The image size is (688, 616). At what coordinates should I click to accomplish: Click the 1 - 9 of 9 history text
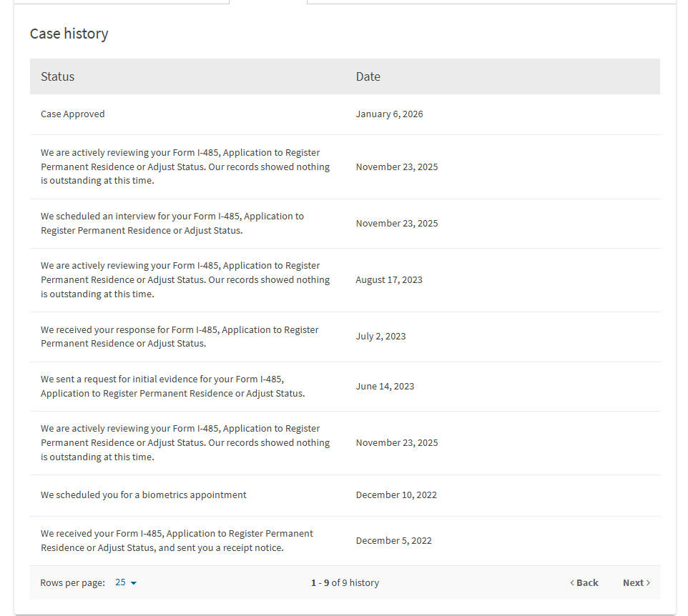(345, 582)
